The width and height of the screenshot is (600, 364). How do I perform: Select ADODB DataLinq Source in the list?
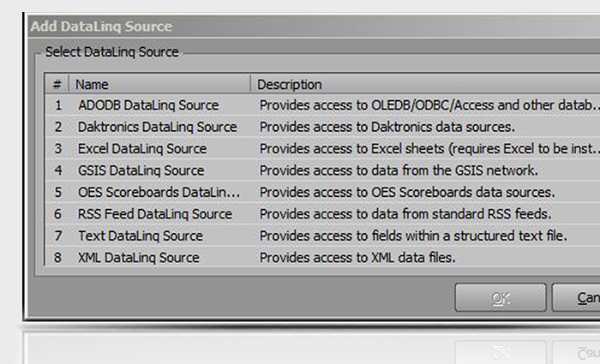148,105
